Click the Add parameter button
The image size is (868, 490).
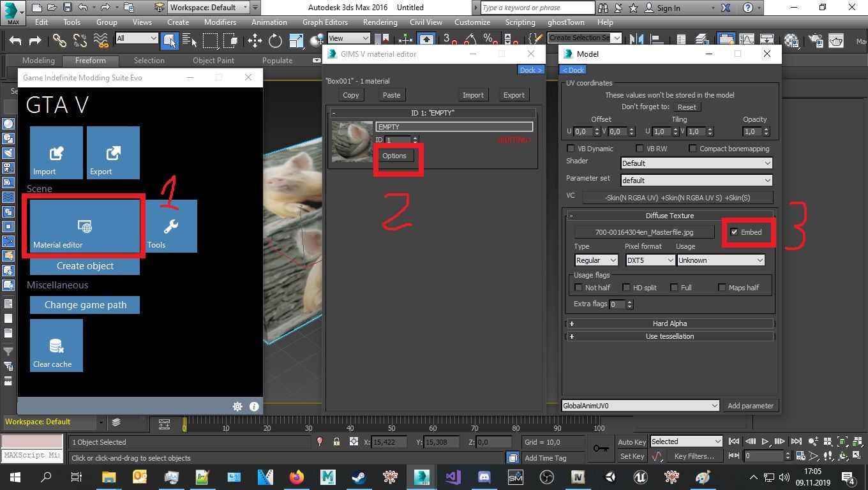751,406
